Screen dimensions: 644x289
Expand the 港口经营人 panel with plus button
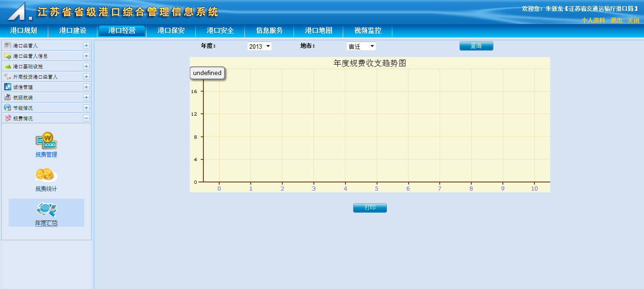86,46
